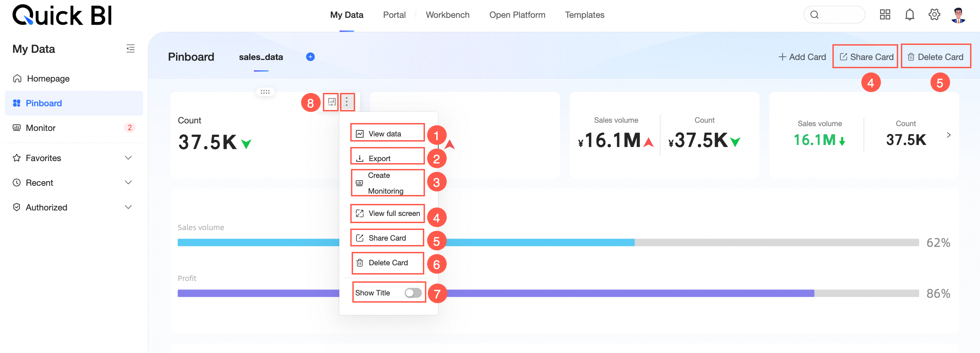Switch to the My Data tab
The image size is (980, 353).
(x=347, y=15)
